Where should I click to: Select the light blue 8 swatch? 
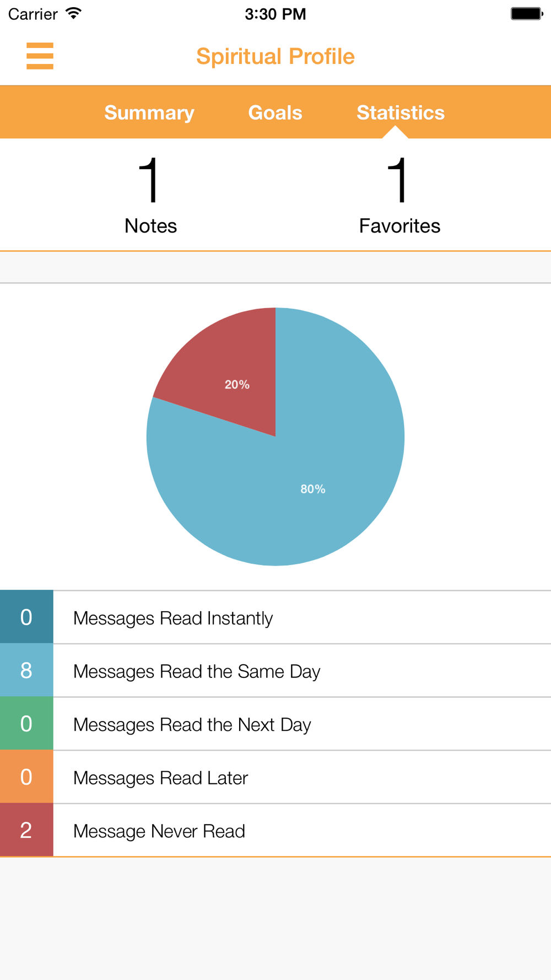tap(26, 670)
